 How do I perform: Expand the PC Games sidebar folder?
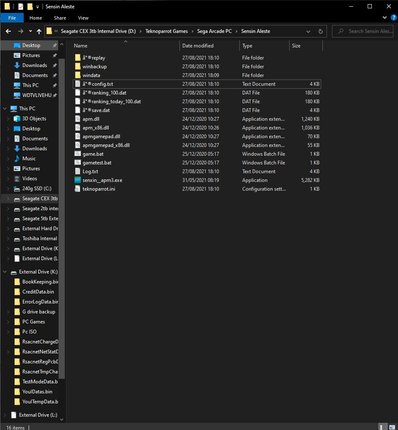tap(8, 322)
